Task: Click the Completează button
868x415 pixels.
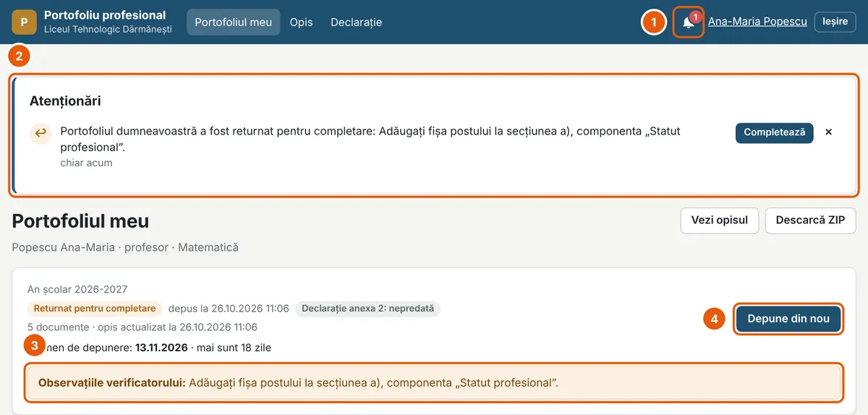Action: coord(775,132)
